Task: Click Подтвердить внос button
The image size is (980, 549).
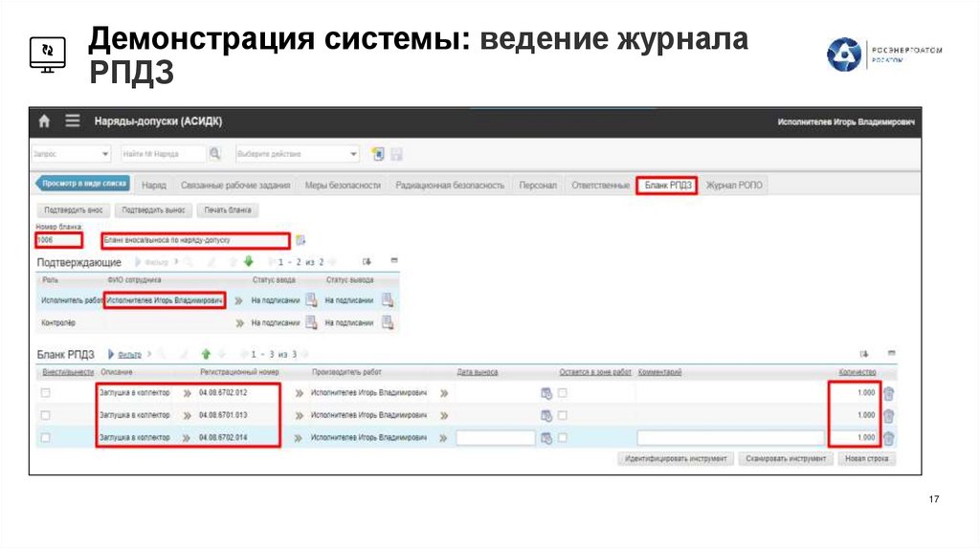Action: tap(73, 210)
